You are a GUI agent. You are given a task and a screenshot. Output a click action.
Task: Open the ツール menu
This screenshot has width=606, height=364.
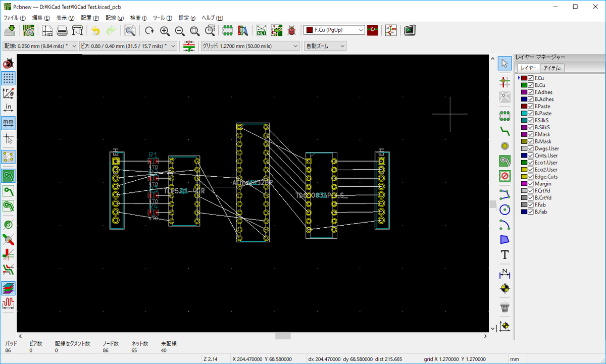pyautogui.click(x=162, y=18)
